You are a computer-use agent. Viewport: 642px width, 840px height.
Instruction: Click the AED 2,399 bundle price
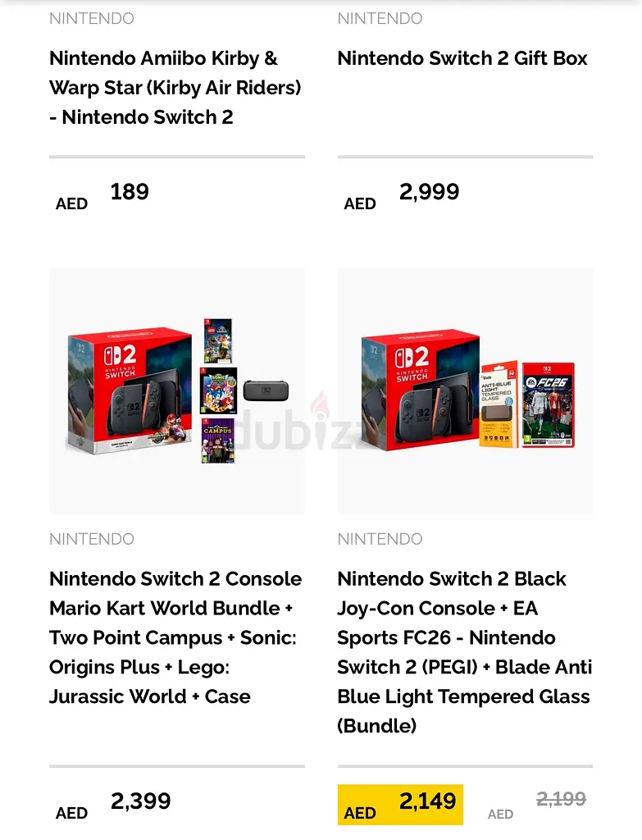(x=140, y=801)
